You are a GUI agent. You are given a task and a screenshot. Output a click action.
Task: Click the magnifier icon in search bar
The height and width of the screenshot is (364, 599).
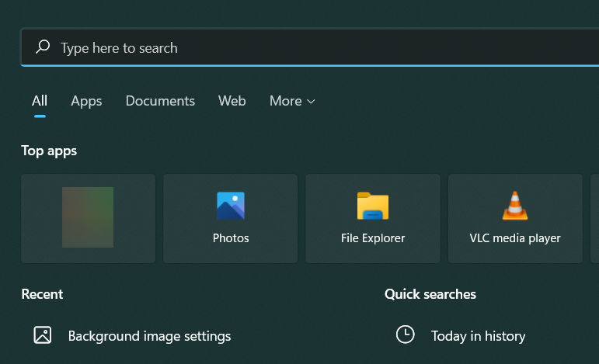(x=44, y=47)
